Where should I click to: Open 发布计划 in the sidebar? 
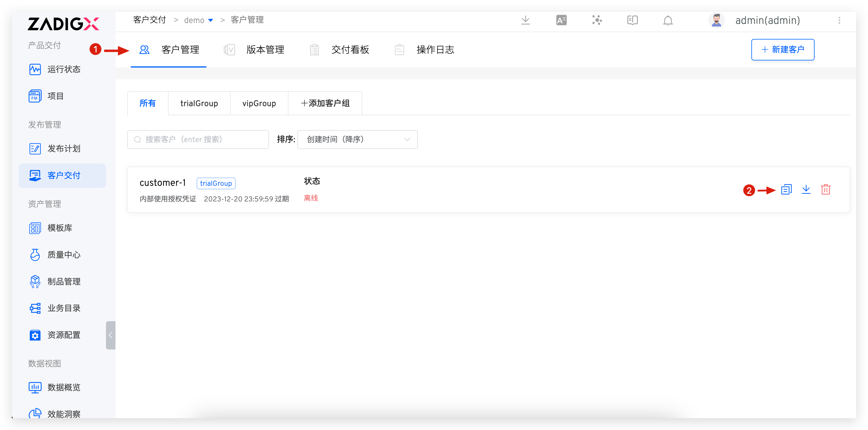pyautogui.click(x=63, y=149)
